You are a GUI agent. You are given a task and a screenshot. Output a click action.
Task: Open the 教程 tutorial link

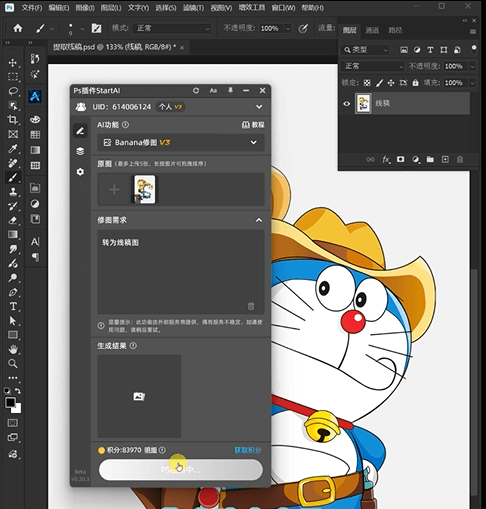coord(253,125)
